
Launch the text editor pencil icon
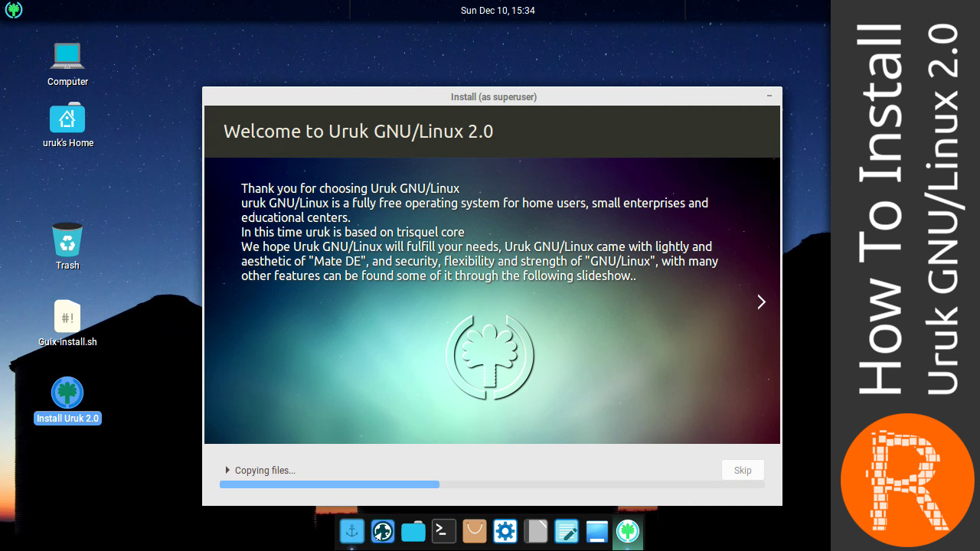[567, 530]
